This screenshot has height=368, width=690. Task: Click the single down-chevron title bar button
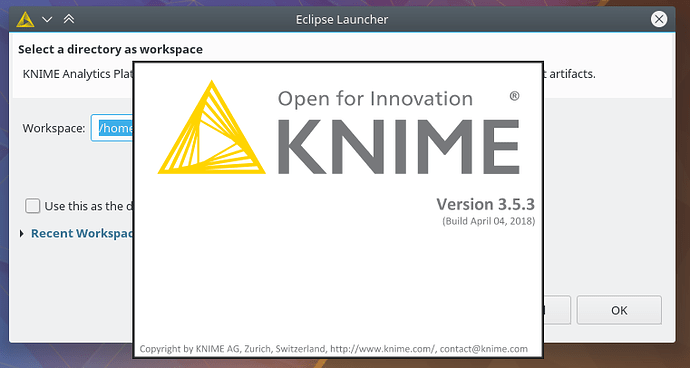47,20
